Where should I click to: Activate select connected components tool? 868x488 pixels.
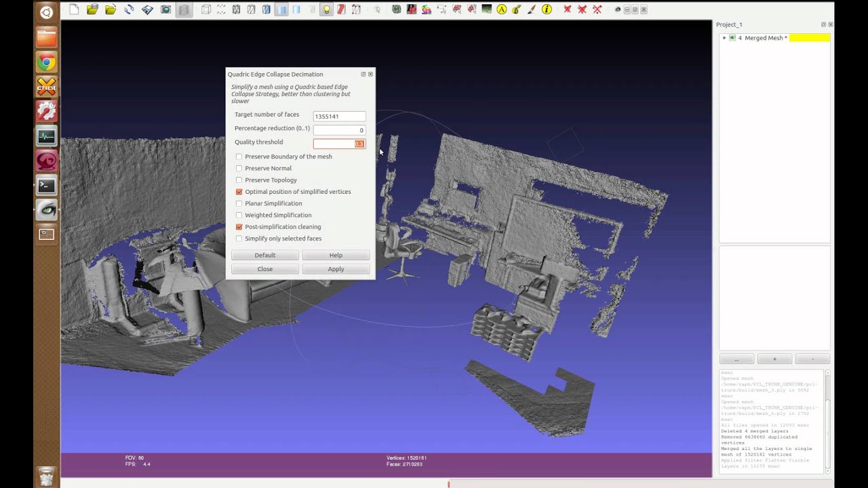472,9
